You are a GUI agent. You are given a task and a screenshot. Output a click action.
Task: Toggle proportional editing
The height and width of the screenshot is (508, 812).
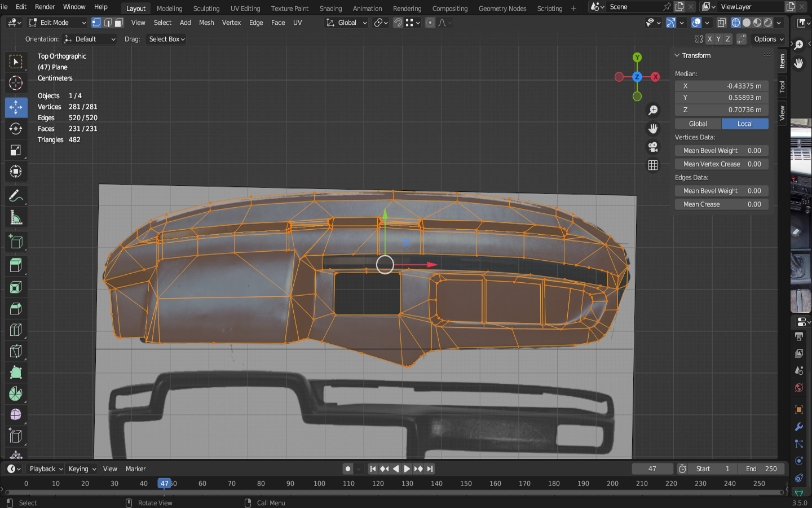(430, 23)
